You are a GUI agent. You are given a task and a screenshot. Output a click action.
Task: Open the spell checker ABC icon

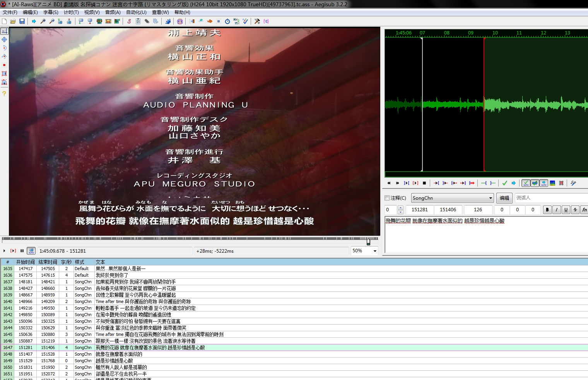(x=245, y=21)
